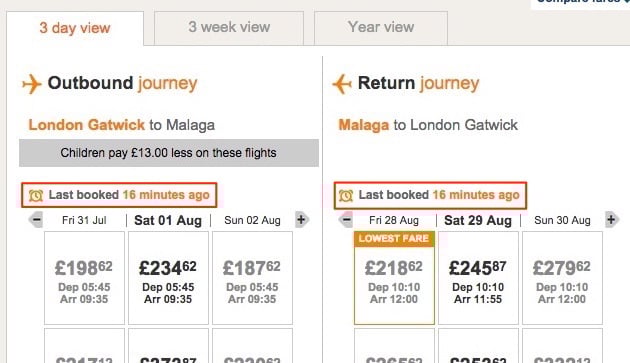This screenshot has width=630, height=363.
Task: Click the Return journey airplane icon
Action: point(342,84)
